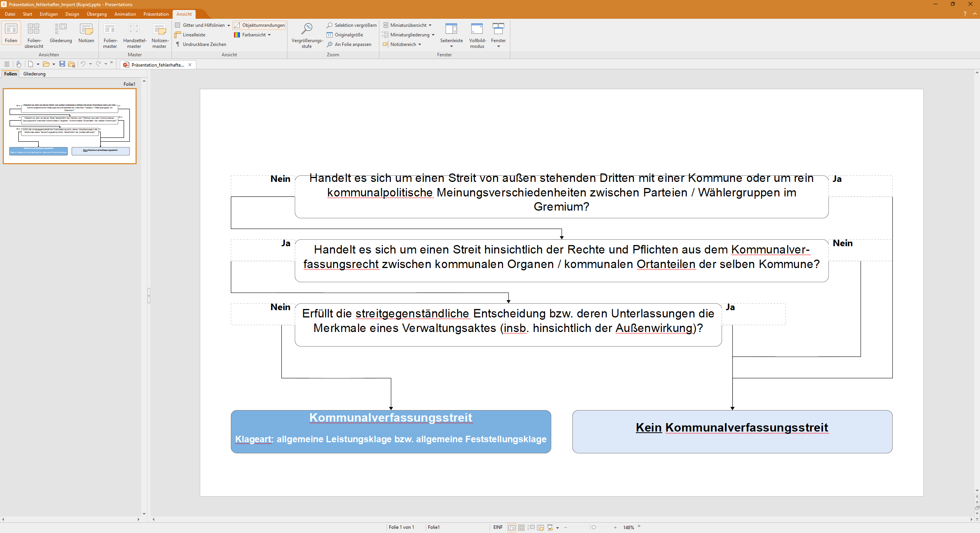Screen dimensions: 980x533
Task: Switch to Foliennmaster view
Action: 110,35
